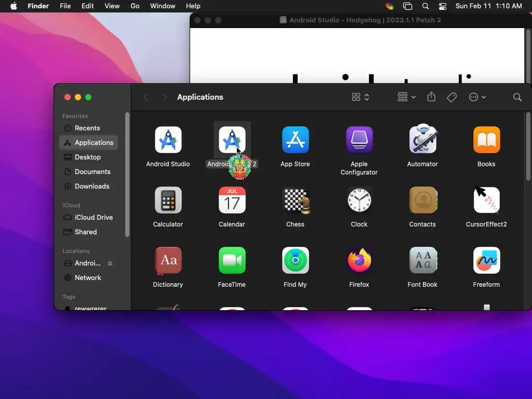Open the File menu
532x399 pixels.
coord(65,6)
